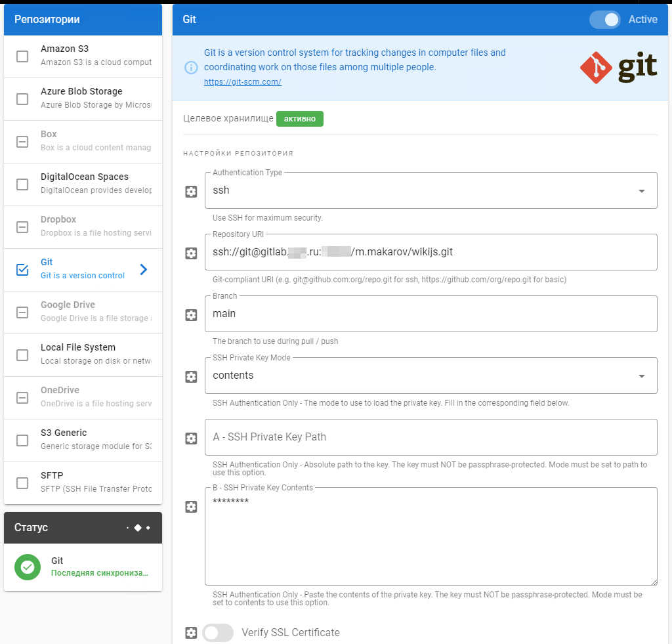Click into the SSH Private Key Path field
The image size is (672, 644).
430,437
